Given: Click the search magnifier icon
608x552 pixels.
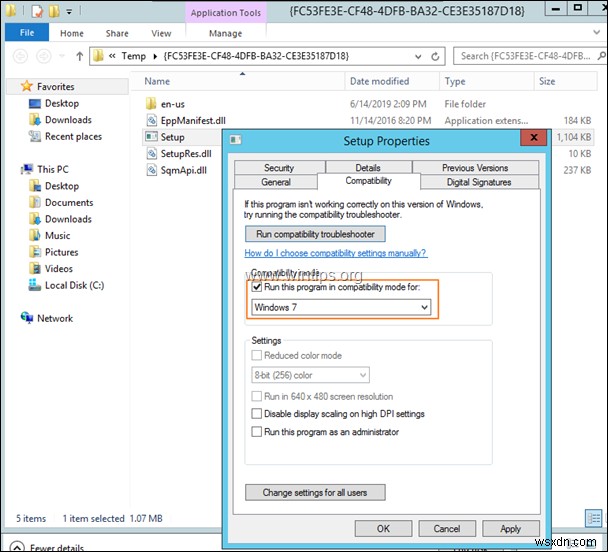Looking at the screenshot, I should tap(601, 56).
